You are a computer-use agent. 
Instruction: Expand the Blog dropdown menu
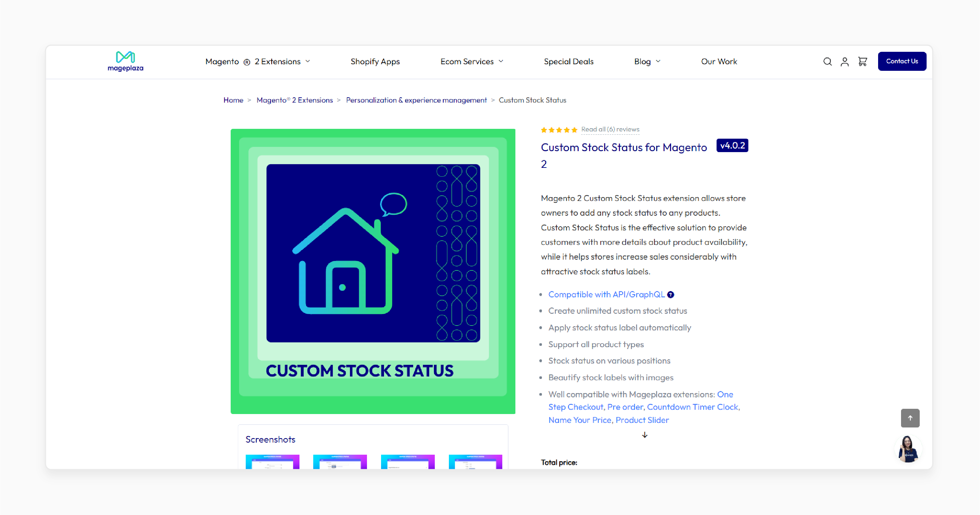pos(647,62)
